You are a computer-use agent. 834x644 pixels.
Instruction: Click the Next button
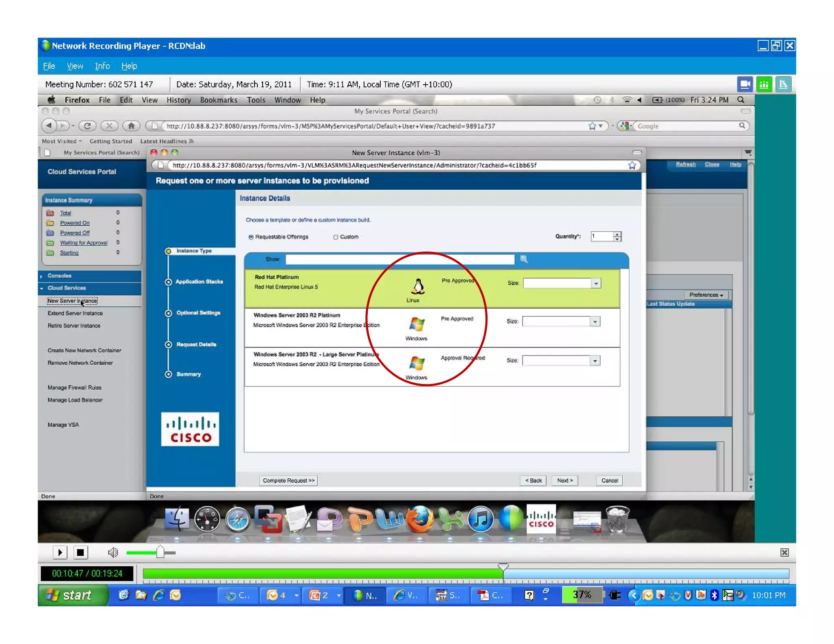564,480
